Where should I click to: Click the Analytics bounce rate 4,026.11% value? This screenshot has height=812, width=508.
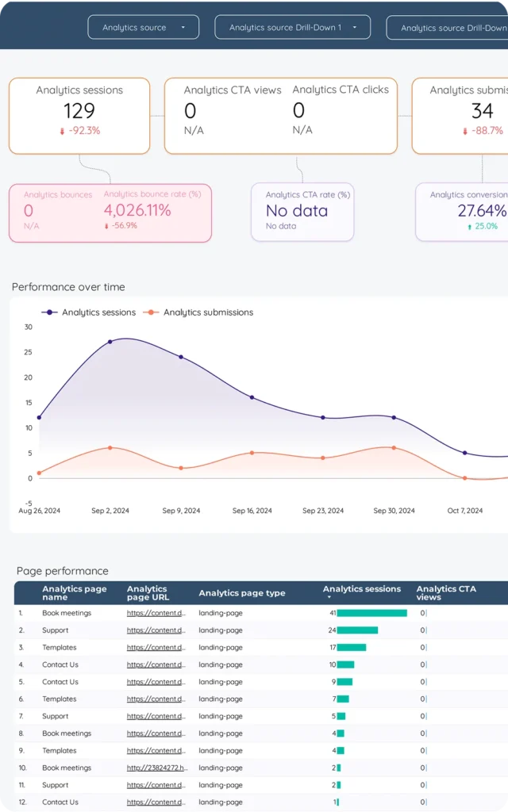[137, 210]
